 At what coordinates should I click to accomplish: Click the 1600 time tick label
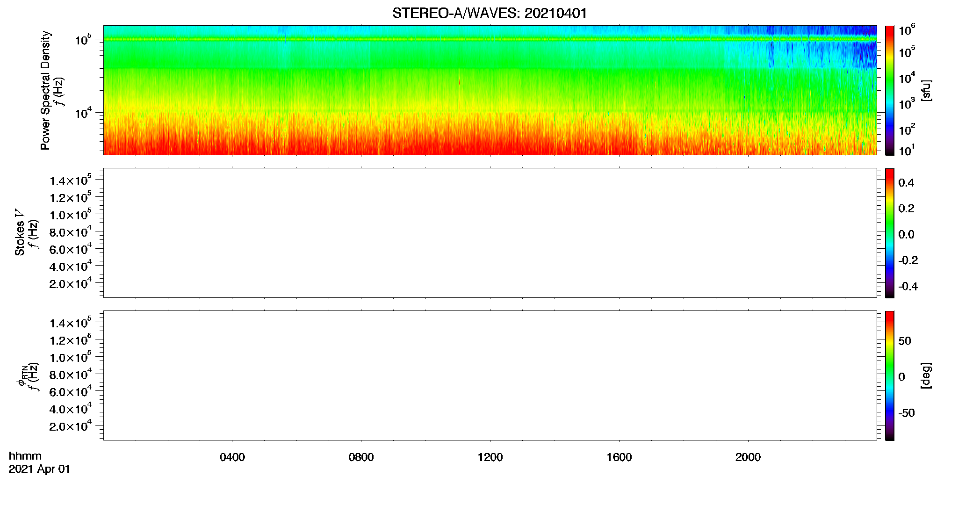click(x=619, y=457)
